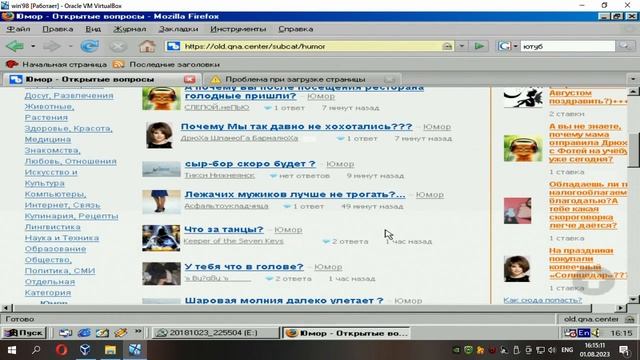The width and height of the screenshot is (640, 360).
Task: Open the Back button history dropdown arrow
Action: click(x=33, y=46)
